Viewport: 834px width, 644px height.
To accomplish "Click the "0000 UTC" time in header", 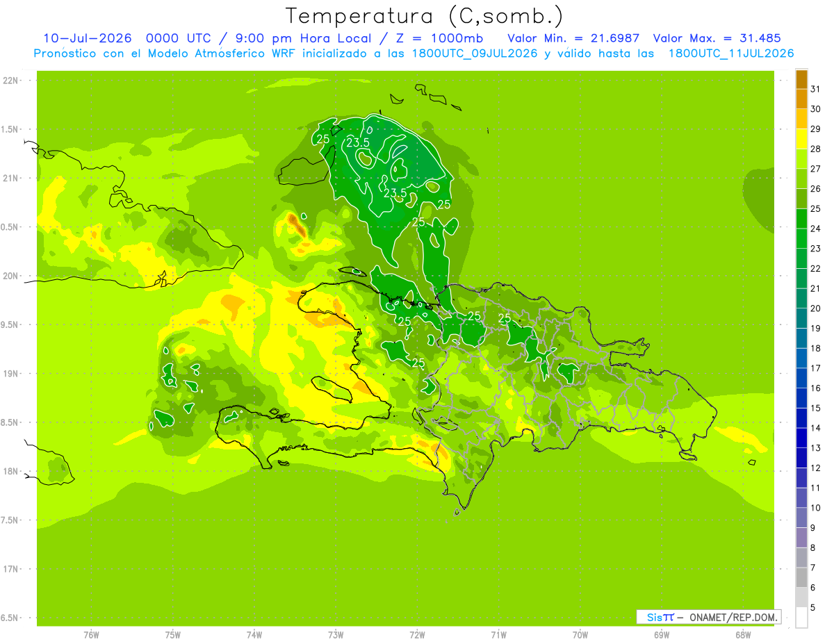I will (x=179, y=38).
